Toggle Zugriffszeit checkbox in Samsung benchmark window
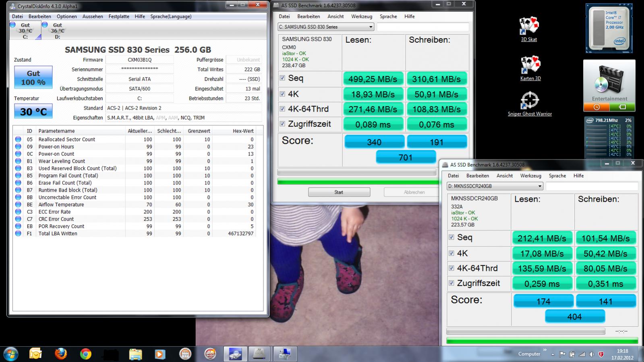Image resolution: width=644 pixels, height=362 pixels. [282, 124]
